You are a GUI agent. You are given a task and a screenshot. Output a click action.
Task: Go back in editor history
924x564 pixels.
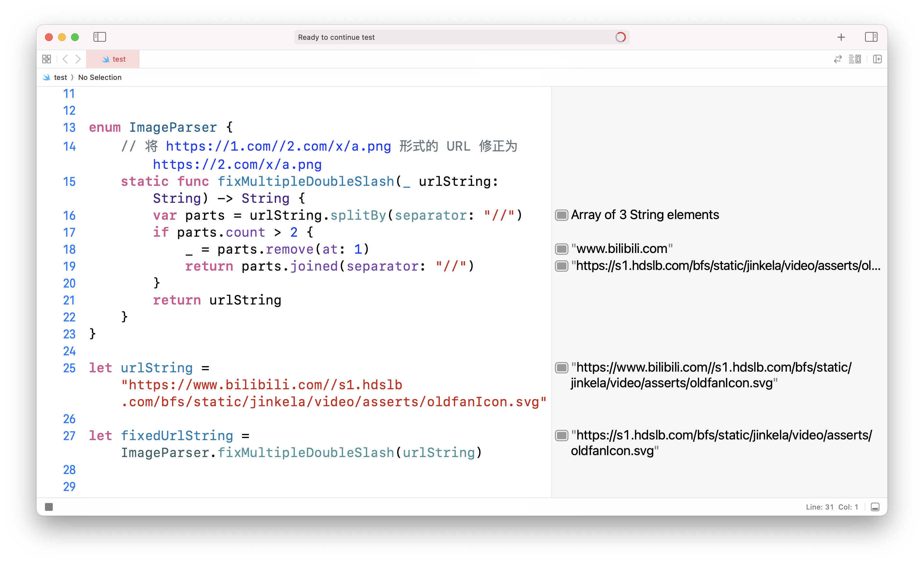point(65,59)
